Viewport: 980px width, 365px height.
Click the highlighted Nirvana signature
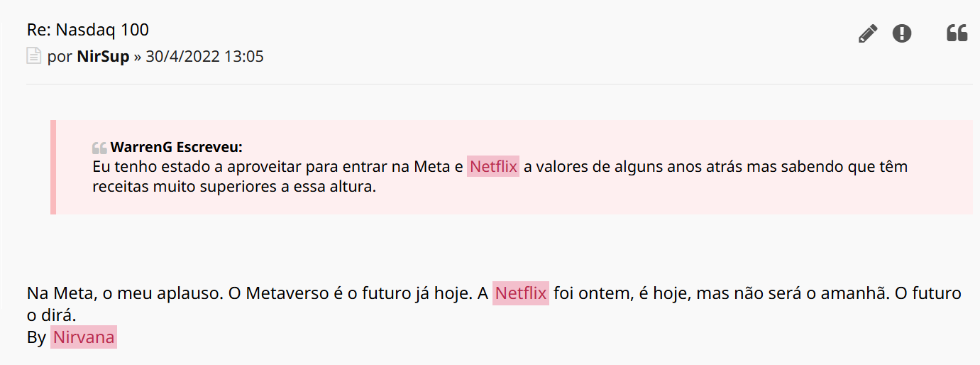coord(83,337)
